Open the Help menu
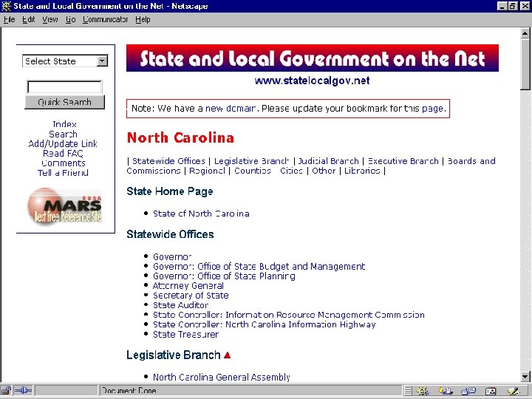Image resolution: width=532 pixels, height=399 pixels. pos(143,20)
